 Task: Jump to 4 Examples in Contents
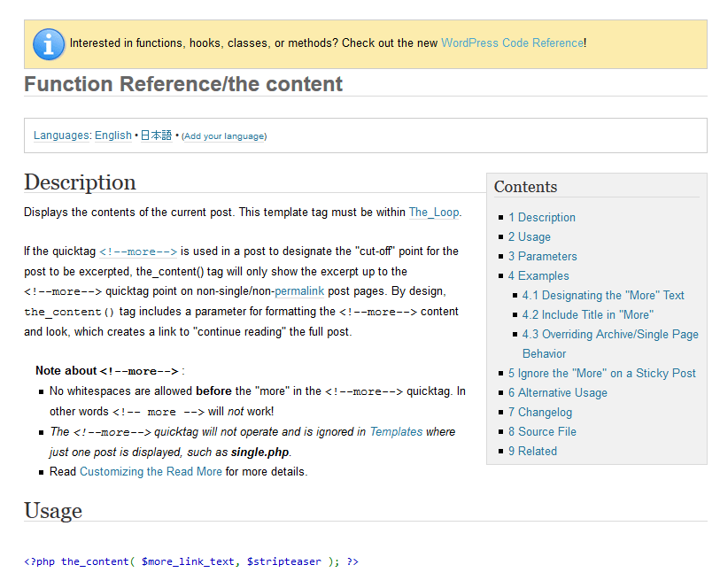point(538,276)
